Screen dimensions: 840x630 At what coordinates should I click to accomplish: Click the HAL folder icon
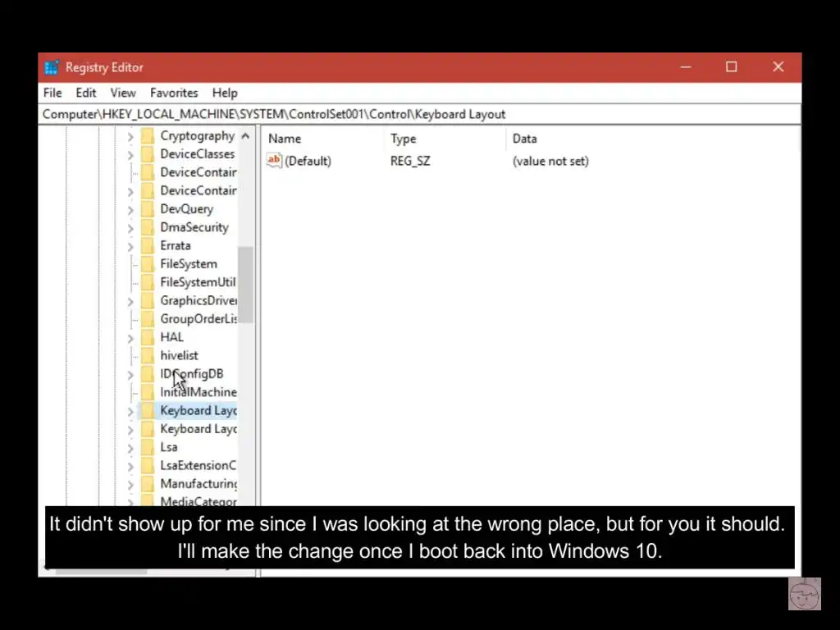(148, 337)
